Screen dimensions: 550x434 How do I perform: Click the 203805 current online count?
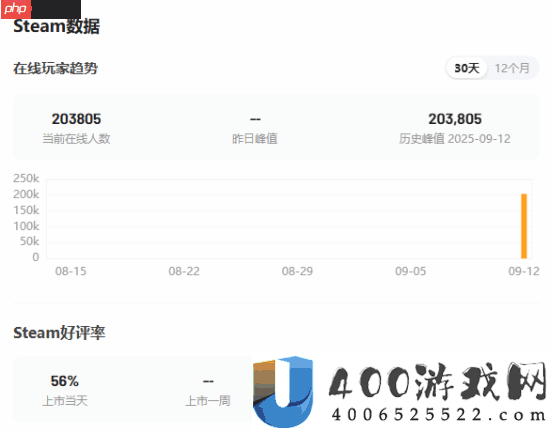point(76,119)
